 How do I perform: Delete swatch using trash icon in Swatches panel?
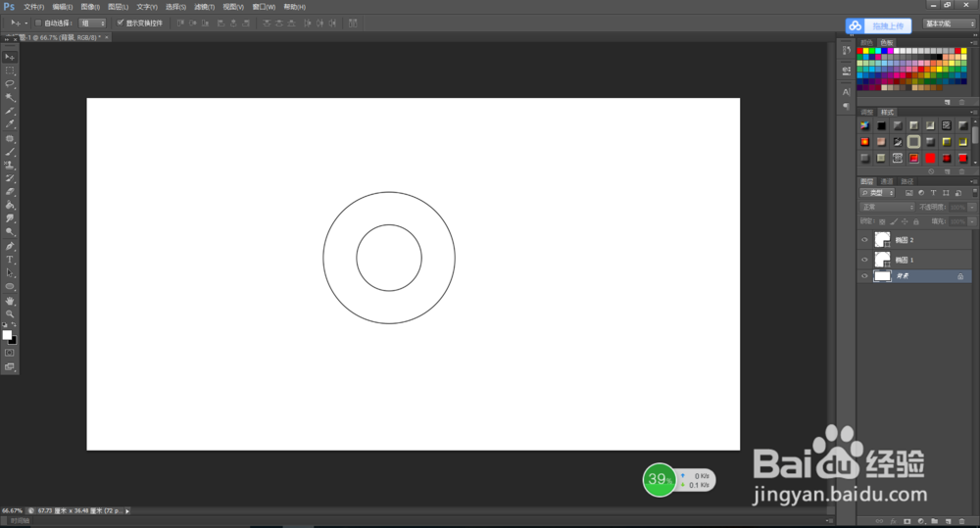[x=962, y=102]
